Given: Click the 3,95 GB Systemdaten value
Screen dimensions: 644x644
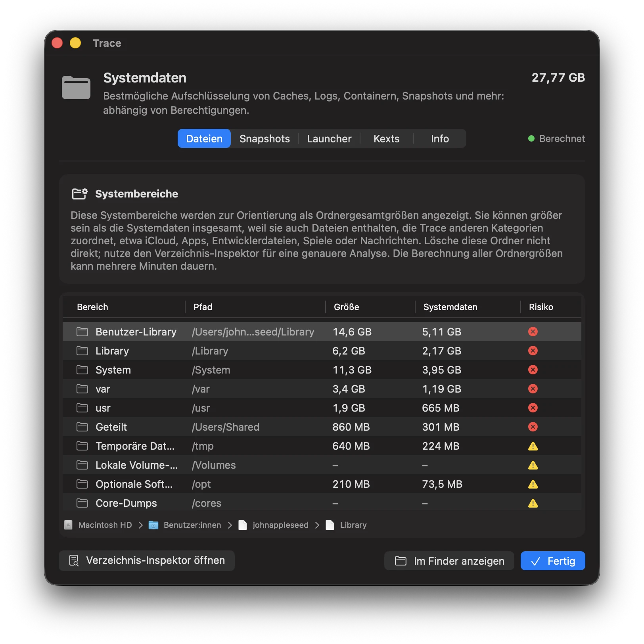Looking at the screenshot, I should coord(442,370).
